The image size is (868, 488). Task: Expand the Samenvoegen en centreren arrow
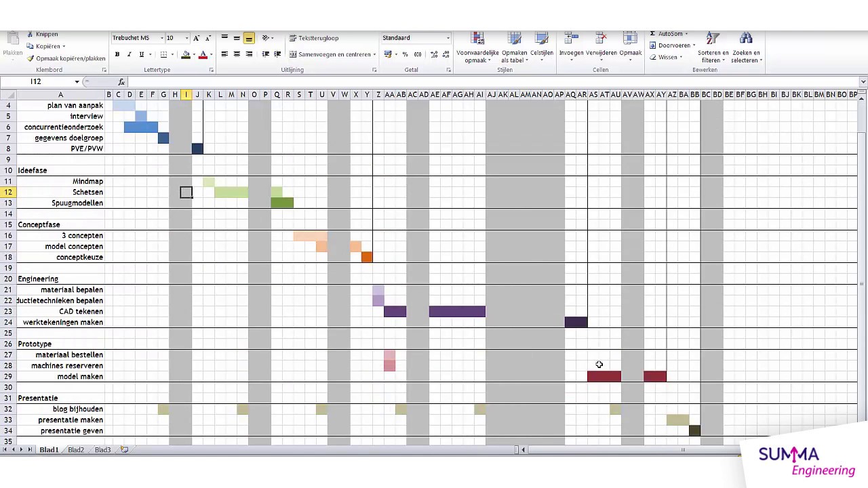[374, 54]
